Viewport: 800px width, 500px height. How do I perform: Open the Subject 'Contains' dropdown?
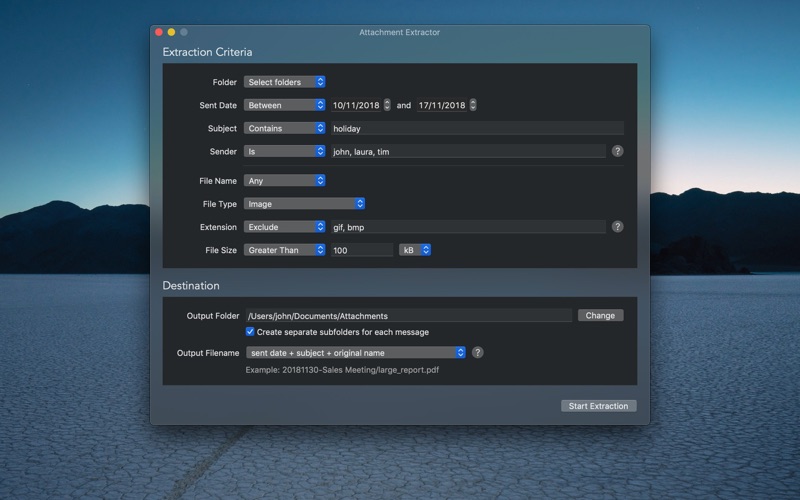pyautogui.click(x=284, y=128)
